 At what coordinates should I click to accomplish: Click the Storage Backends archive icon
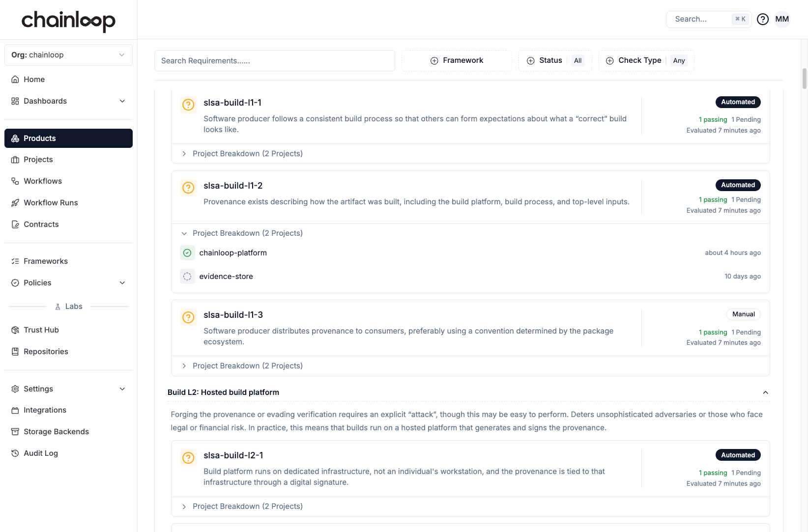(x=15, y=432)
